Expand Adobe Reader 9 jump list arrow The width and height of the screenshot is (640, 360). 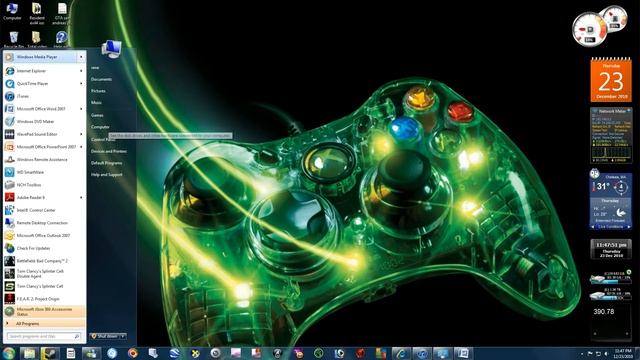[x=81, y=198]
